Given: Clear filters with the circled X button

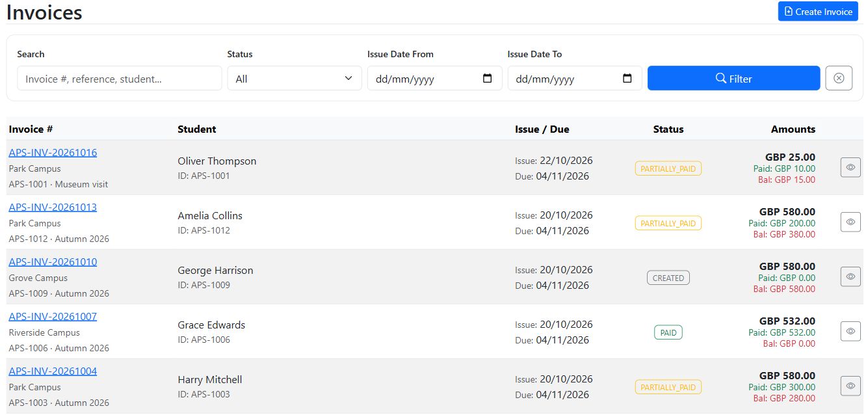Looking at the screenshot, I should [x=839, y=78].
